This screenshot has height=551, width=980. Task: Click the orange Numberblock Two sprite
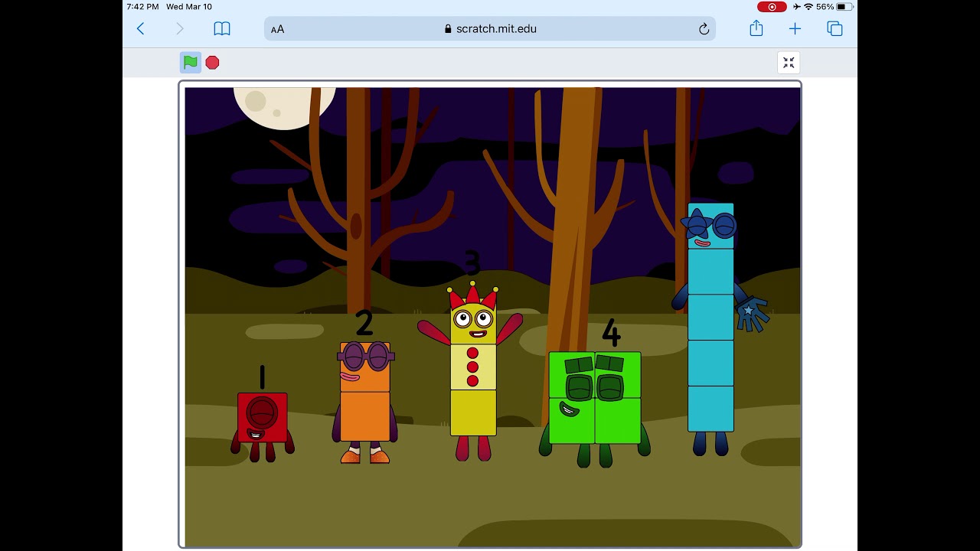coord(365,401)
